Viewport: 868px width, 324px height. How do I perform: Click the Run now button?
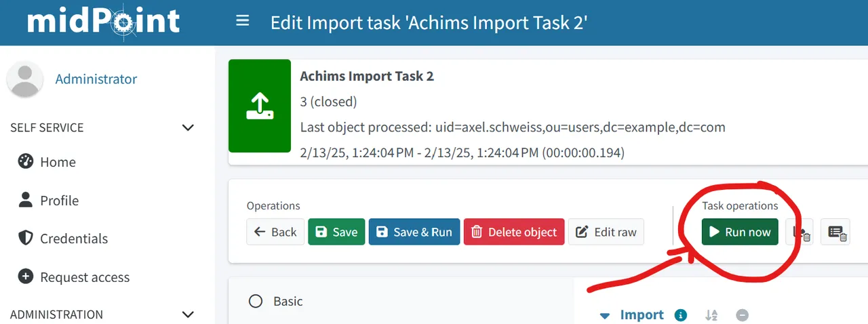click(x=740, y=232)
